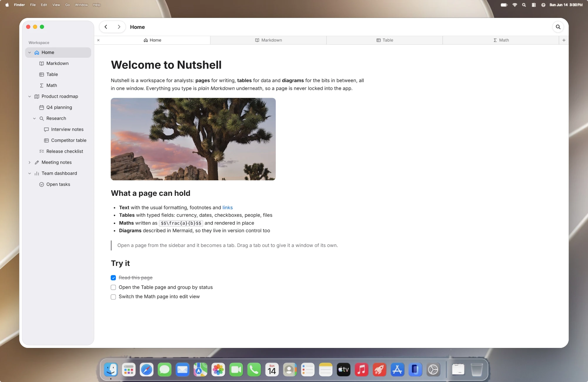Click the Table grid icon in the sidebar
The width and height of the screenshot is (588, 382).
(41, 75)
